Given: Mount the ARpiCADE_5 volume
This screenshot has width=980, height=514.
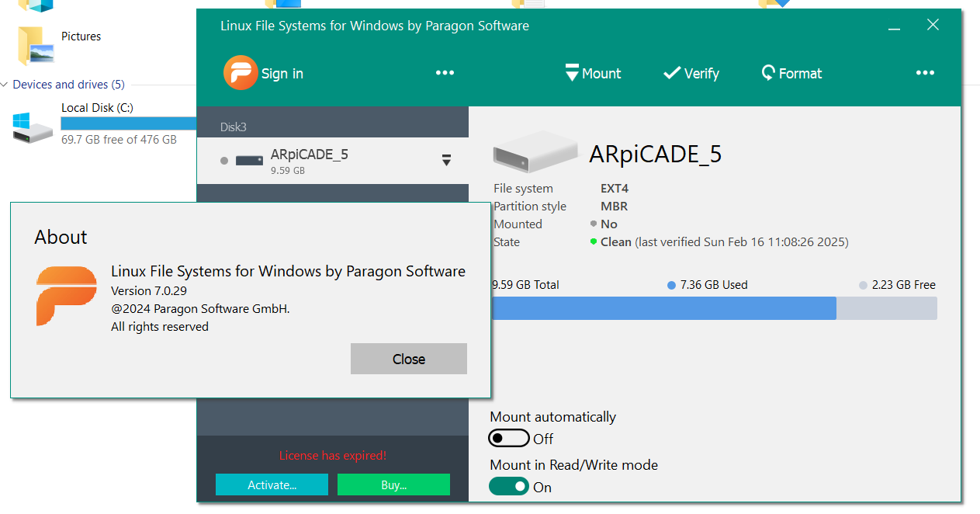Looking at the screenshot, I should pyautogui.click(x=594, y=73).
